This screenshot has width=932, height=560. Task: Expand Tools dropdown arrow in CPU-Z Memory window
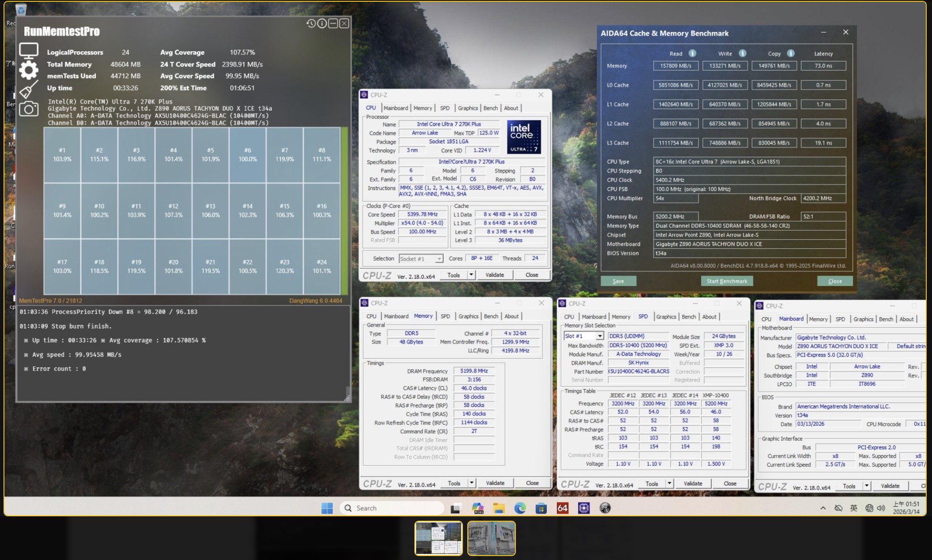(x=472, y=483)
